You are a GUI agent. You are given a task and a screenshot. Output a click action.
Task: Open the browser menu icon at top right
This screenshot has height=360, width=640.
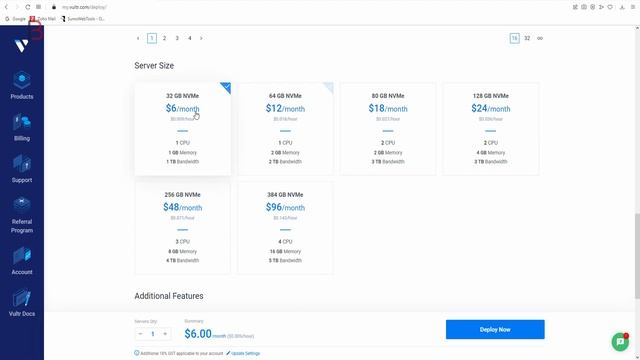tap(633, 7)
